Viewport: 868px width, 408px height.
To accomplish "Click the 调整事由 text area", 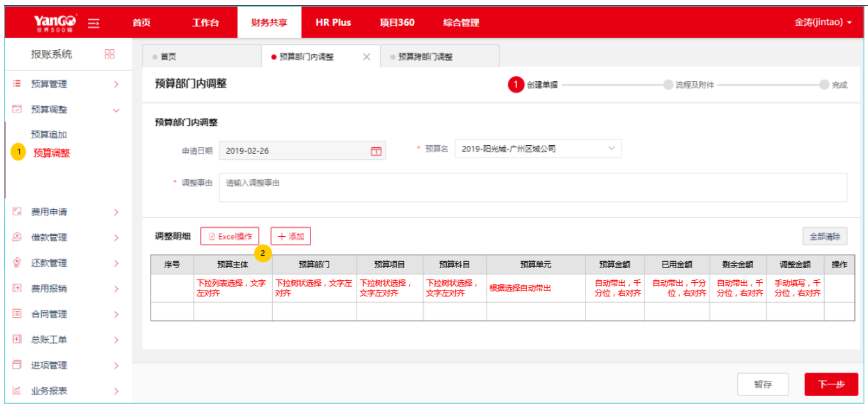I will 533,187.
